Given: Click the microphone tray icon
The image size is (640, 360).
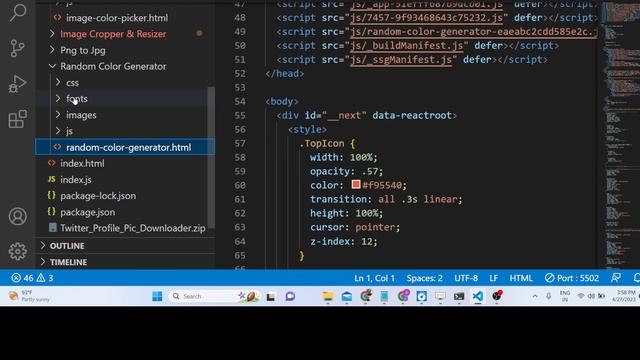Looking at the screenshot, I should 548,296.
